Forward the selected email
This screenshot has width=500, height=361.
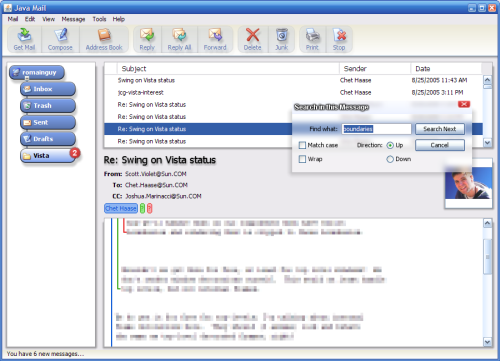215,39
